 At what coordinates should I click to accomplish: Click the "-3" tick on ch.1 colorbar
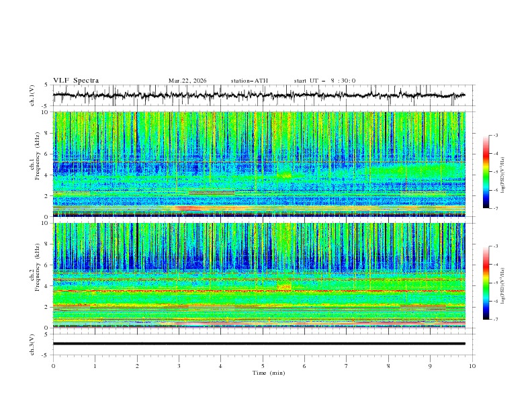pyautogui.click(x=496, y=135)
